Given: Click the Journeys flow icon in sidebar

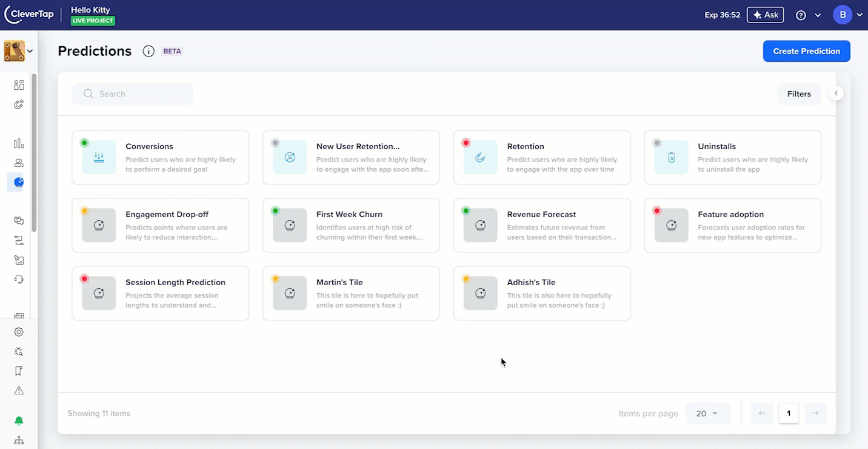Looking at the screenshot, I should tap(18, 240).
